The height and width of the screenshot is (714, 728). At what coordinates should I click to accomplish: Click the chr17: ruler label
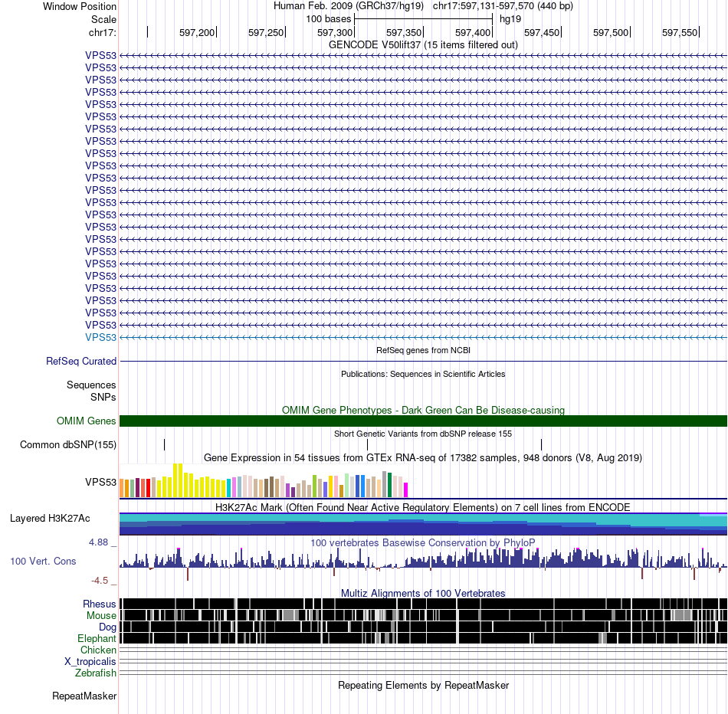click(102, 32)
